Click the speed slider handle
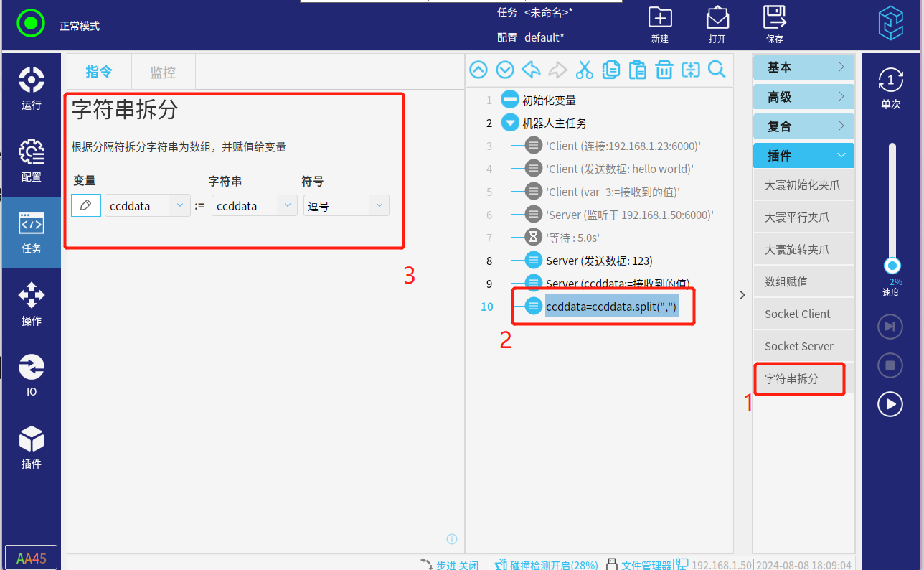The image size is (924, 570). [892, 266]
